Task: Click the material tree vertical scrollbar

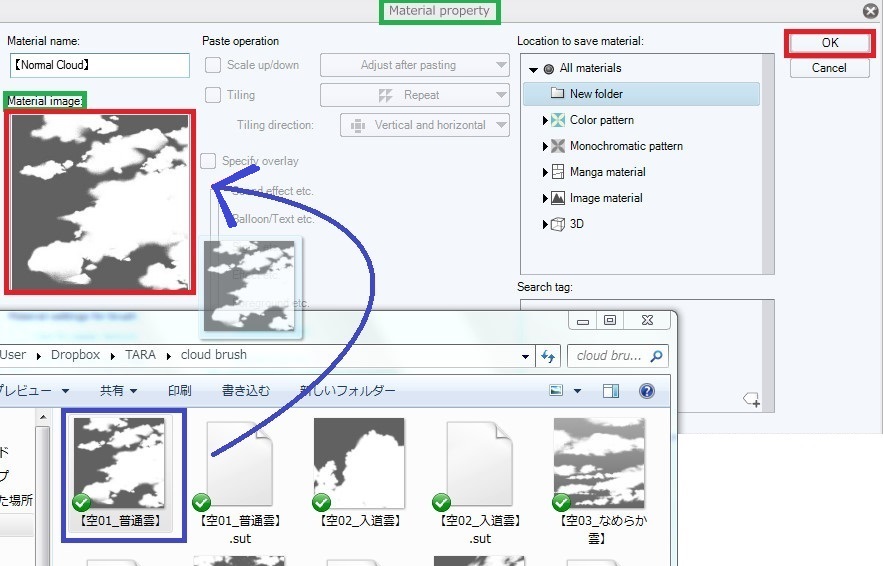Action: (768, 164)
